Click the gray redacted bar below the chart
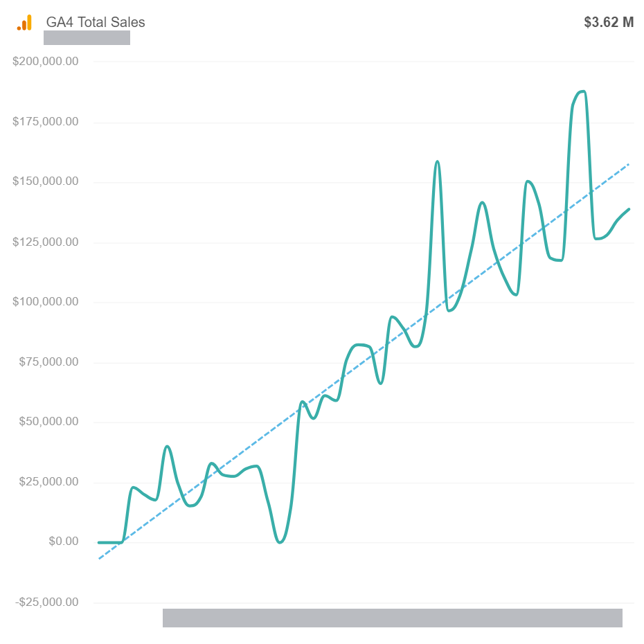The image size is (644, 644). [392, 618]
